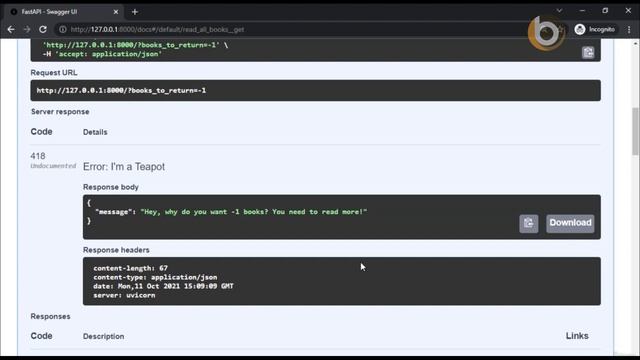
Task: Click the Description column header
Action: 104,336
